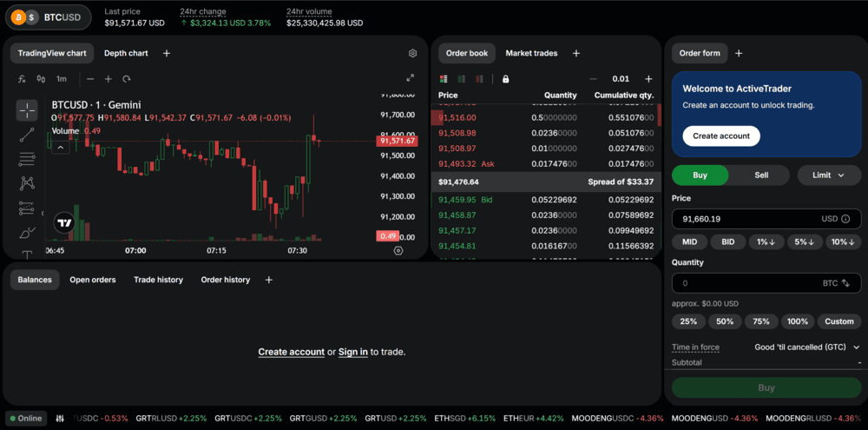Toggle the order book lock icon
Image resolution: width=868 pixels, height=430 pixels.
[x=505, y=79]
